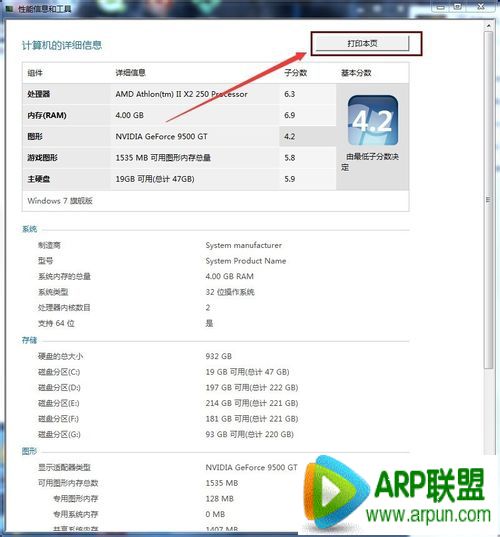This screenshot has width=500, height=537.
Task: Click '19GB 可用(总计 47GB)' cell
Action: click(x=155, y=179)
